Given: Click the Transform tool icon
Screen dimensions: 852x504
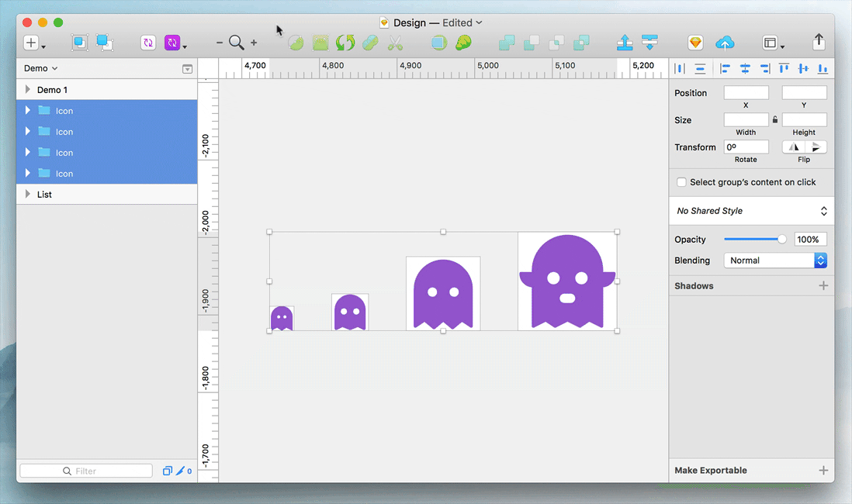Looking at the screenshot, I should coord(320,43).
